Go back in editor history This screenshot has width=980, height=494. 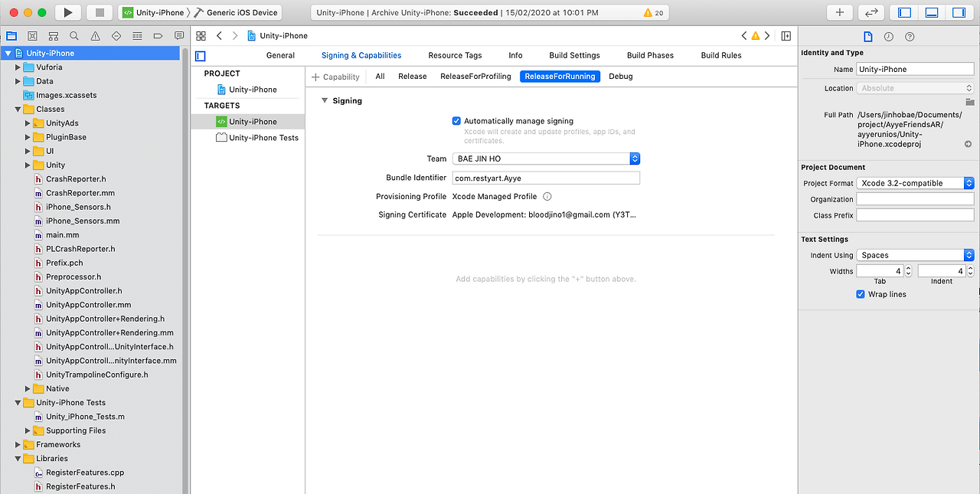tap(219, 36)
